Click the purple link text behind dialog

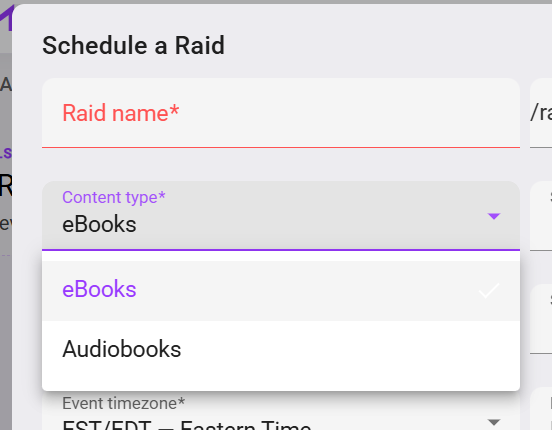[6, 153]
